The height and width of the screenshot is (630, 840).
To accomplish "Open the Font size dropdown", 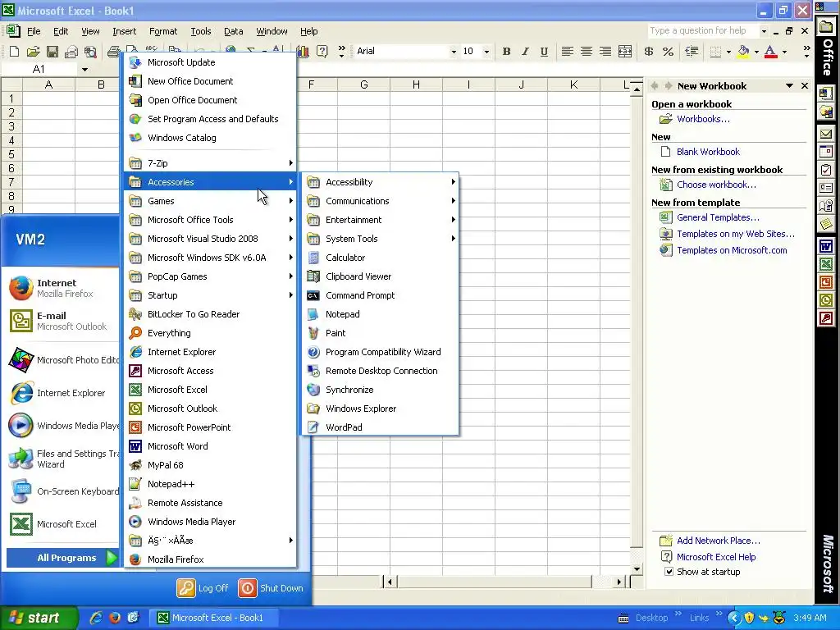I will click(x=486, y=52).
